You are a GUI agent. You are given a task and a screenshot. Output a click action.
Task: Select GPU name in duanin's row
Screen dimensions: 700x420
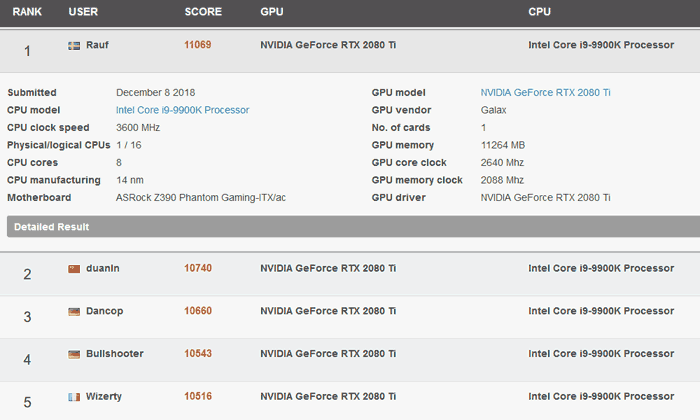tap(328, 268)
